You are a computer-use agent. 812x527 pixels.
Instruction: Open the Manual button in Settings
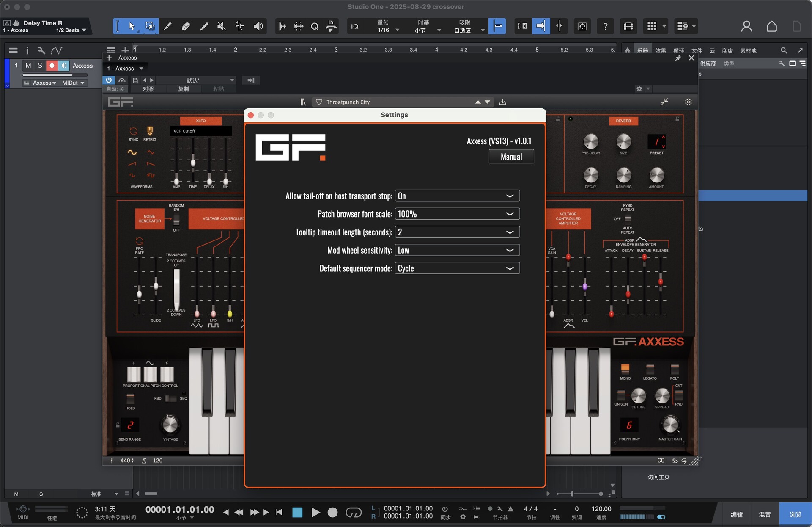tap(511, 157)
